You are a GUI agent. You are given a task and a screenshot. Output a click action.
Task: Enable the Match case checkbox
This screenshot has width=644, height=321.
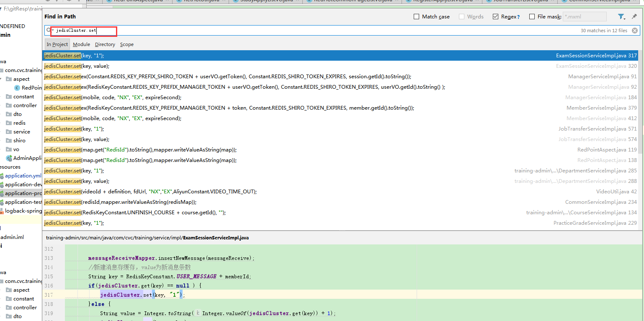(417, 16)
